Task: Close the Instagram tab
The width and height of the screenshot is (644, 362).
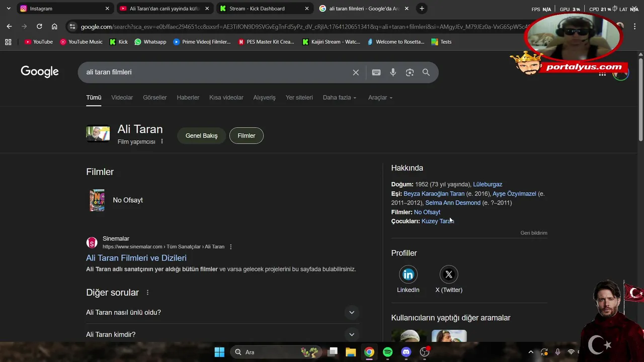Action: 107,9
